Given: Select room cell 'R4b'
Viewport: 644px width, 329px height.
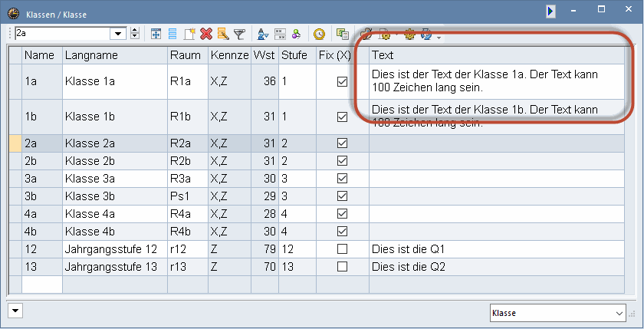Looking at the screenshot, I should coord(188,232).
